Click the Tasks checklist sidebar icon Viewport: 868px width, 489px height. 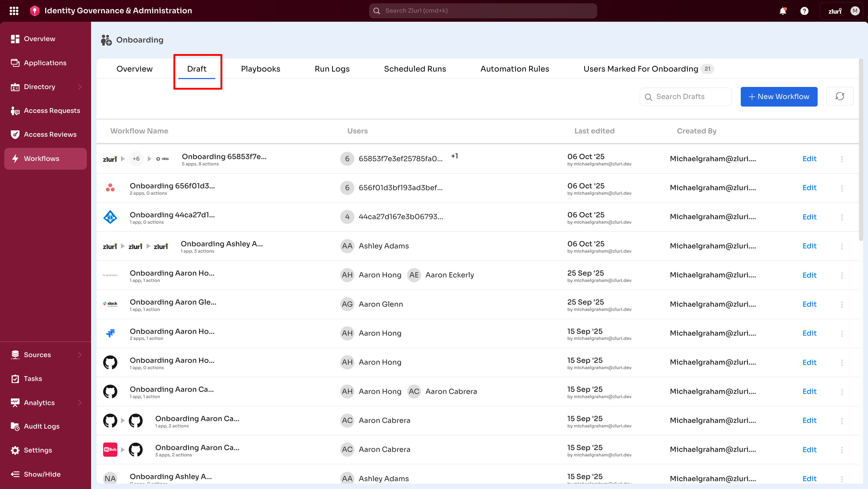(15, 379)
